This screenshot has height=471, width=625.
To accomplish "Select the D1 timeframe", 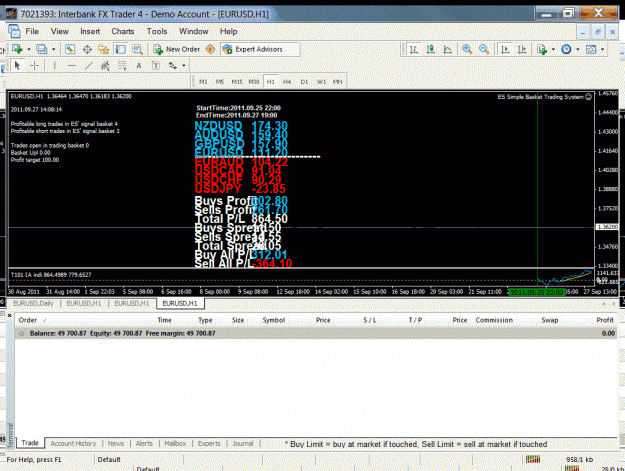I will pyautogui.click(x=304, y=81).
